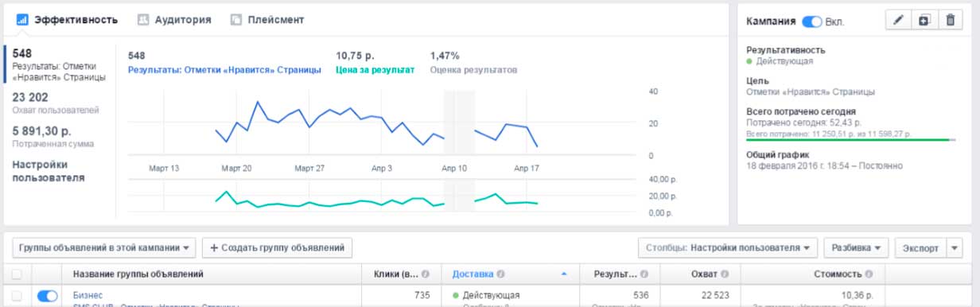The height and width of the screenshot is (307, 980).
Task: Click the Аудитория people icon
Action: pyautogui.click(x=143, y=19)
